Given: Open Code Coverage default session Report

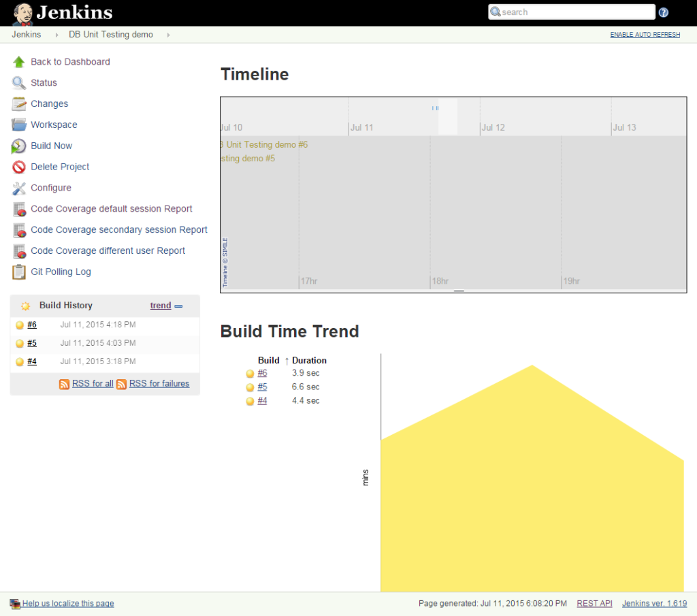Looking at the screenshot, I should [x=111, y=209].
